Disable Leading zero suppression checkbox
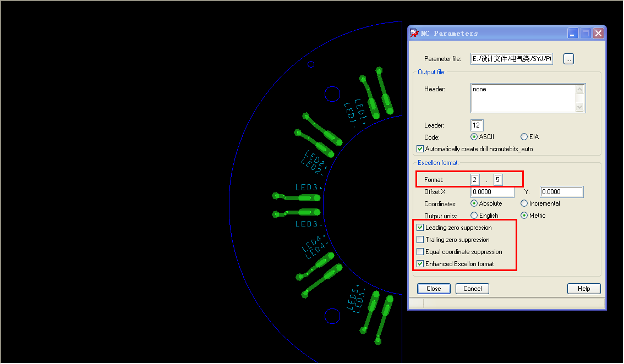Viewport: 624px width, 364px height. click(420, 228)
